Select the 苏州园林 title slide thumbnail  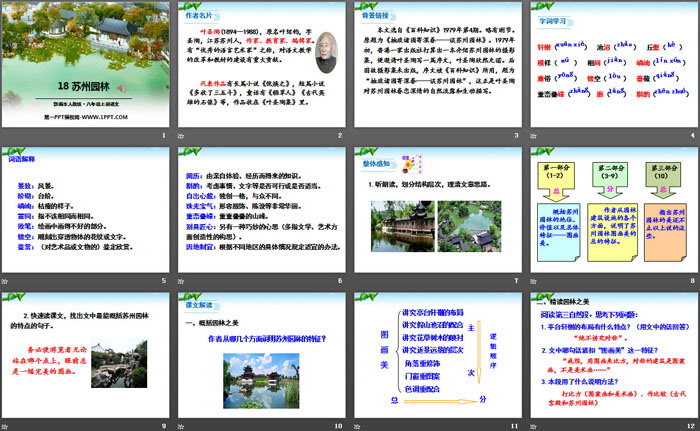[x=87, y=64]
